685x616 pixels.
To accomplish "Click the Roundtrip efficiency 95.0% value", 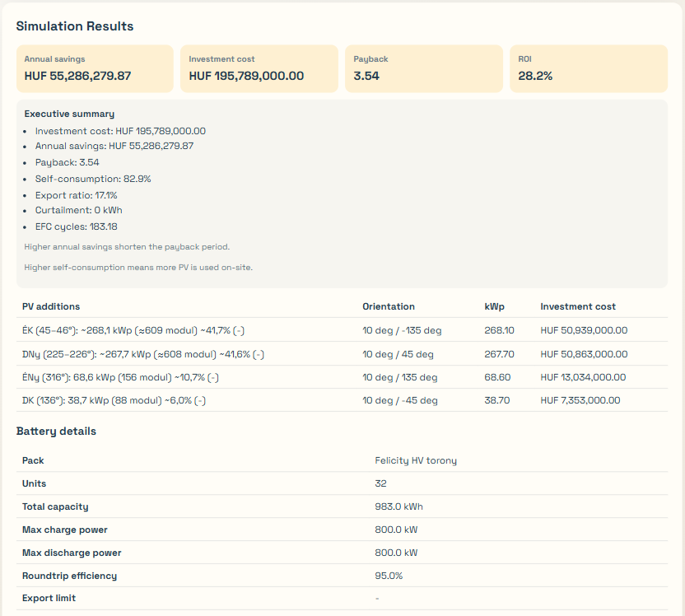I will pos(389,576).
